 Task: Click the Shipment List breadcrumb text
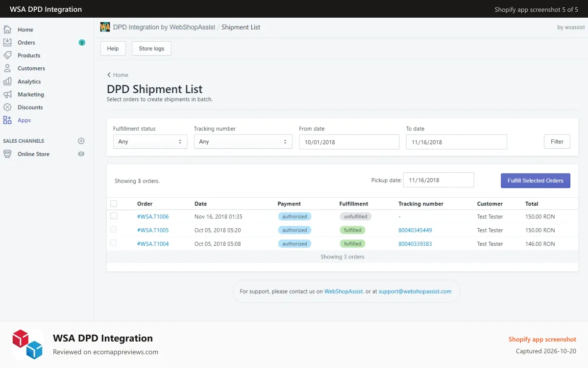pos(241,27)
